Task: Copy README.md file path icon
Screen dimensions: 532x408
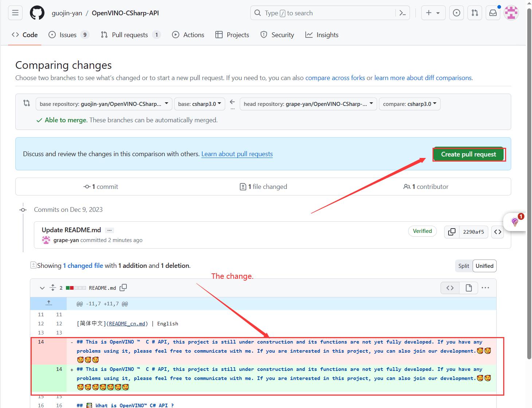Action: [x=123, y=288]
